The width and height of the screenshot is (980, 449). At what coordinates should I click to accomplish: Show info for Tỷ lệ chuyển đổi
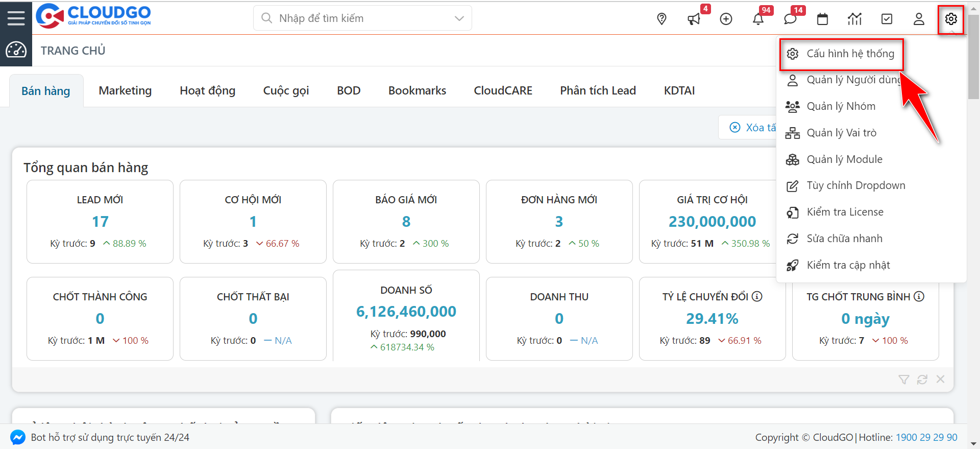[757, 296]
